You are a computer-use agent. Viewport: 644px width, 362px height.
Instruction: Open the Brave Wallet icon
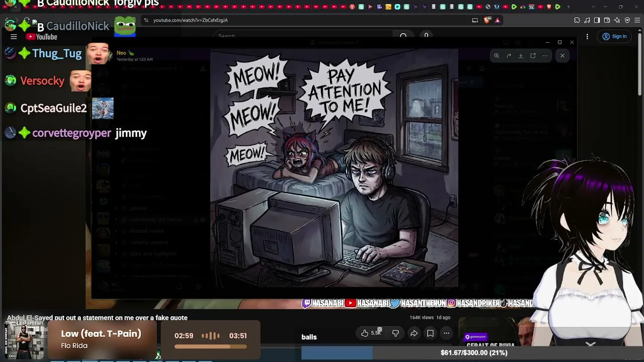point(607,20)
